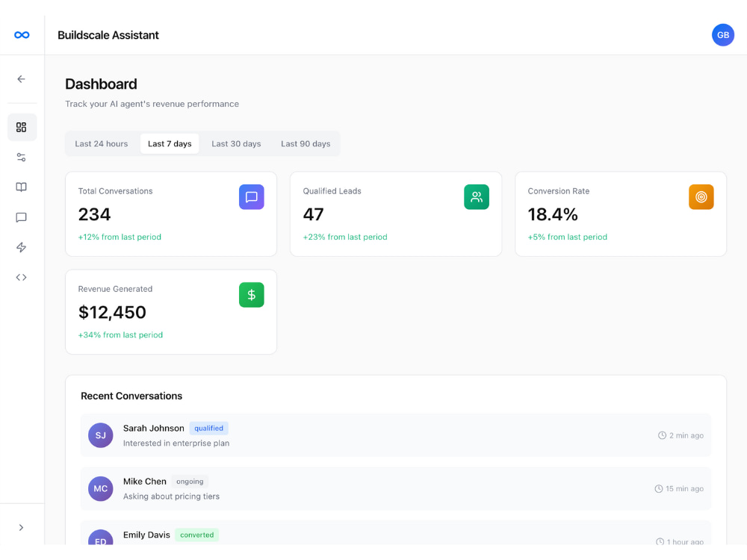Click the MC avatar for Mike Chen
747x560 pixels.
coord(101,488)
